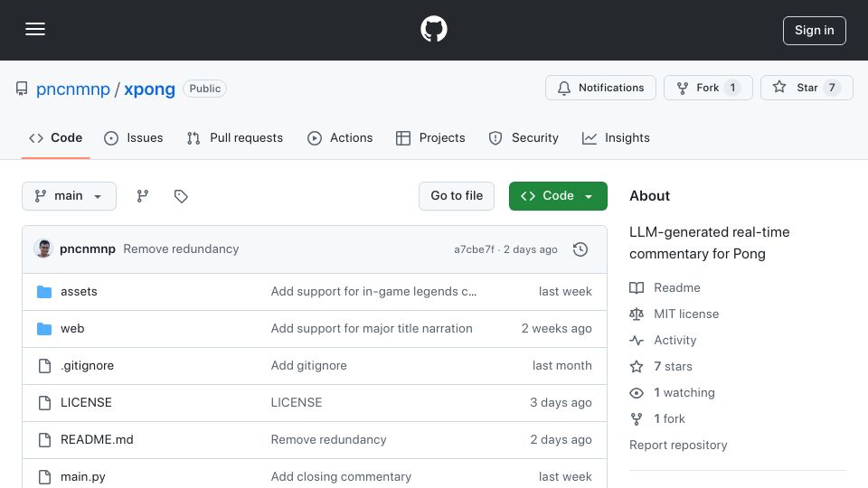Open the Activity link

663,341
